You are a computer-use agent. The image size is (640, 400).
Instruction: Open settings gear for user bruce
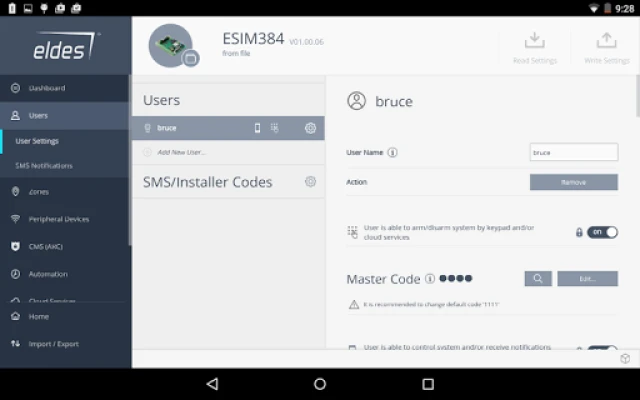click(x=310, y=128)
